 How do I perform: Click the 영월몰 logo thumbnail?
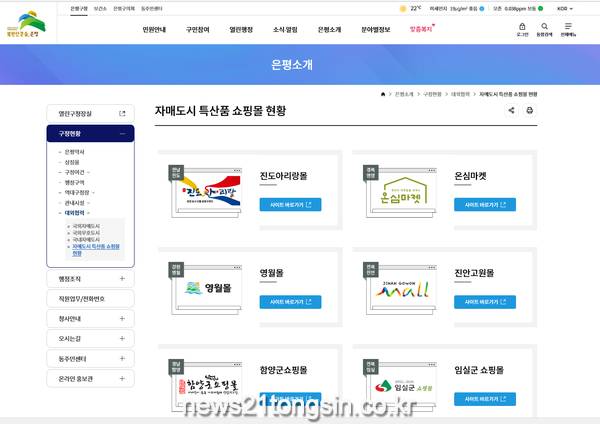point(206,288)
